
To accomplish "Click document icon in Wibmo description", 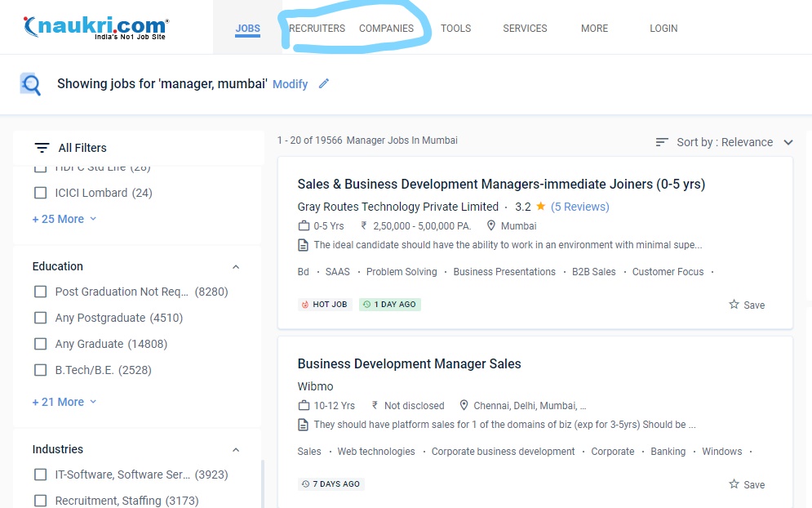I will (303, 425).
